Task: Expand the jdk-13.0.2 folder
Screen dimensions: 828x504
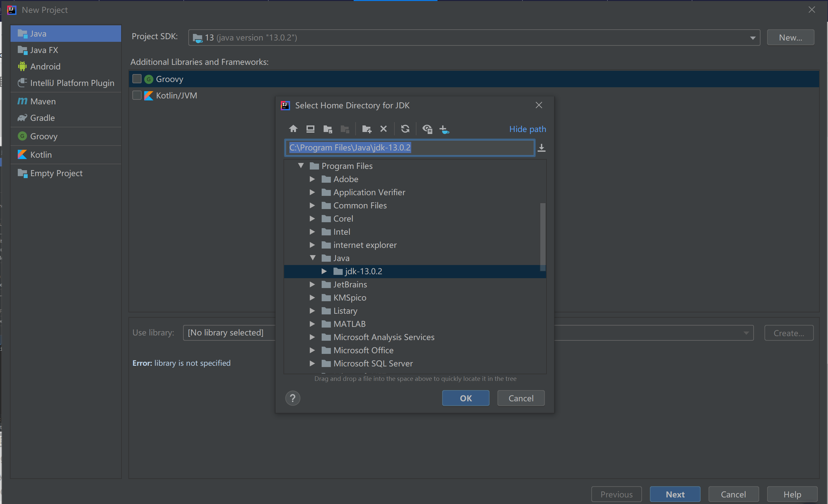Action: pos(324,271)
